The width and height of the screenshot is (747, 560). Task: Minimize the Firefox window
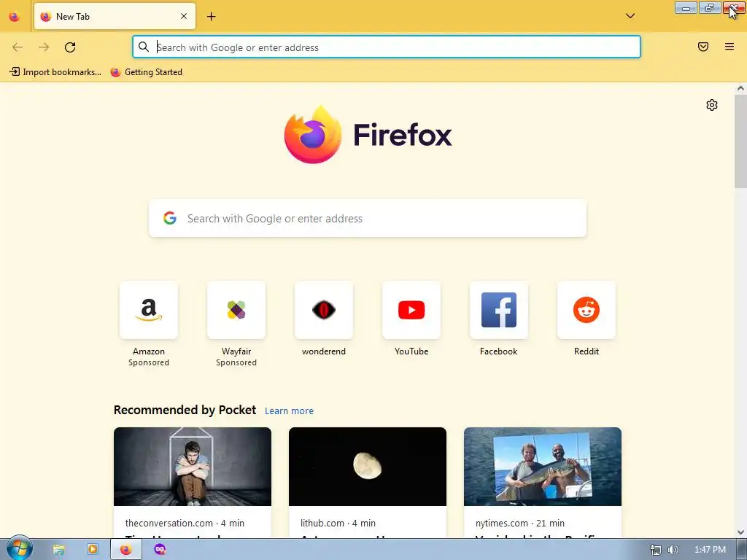686,8
